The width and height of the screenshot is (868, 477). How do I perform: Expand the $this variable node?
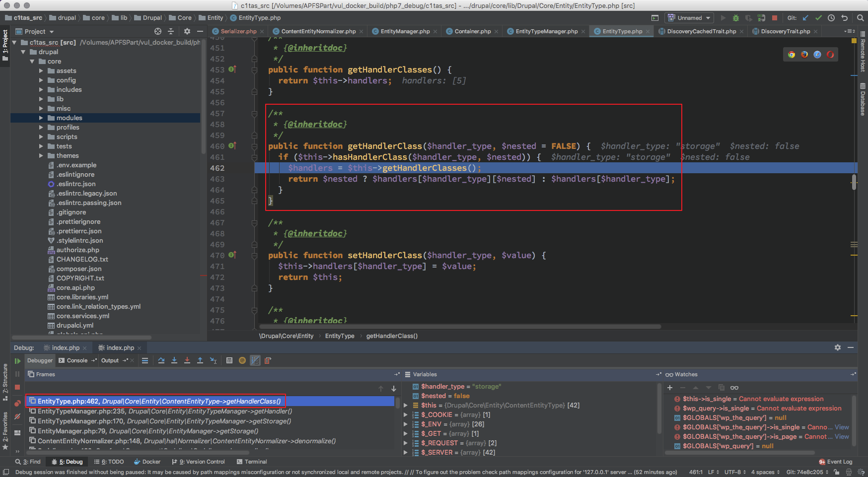click(406, 406)
